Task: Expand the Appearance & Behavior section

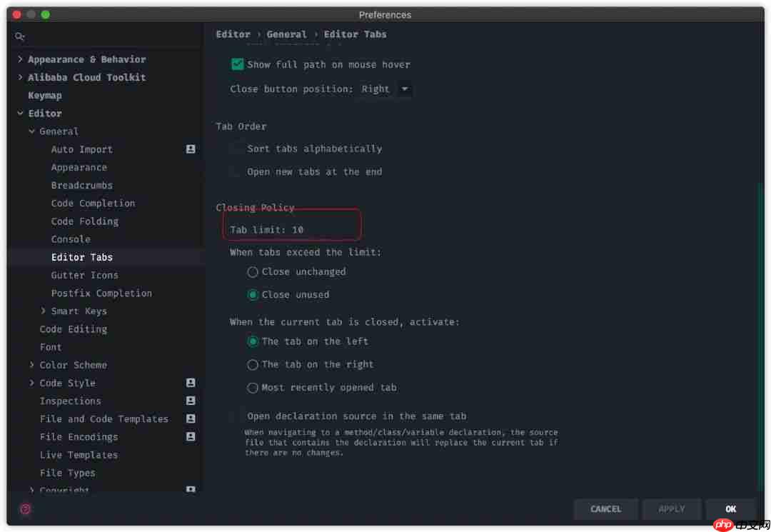Action: click(20, 59)
